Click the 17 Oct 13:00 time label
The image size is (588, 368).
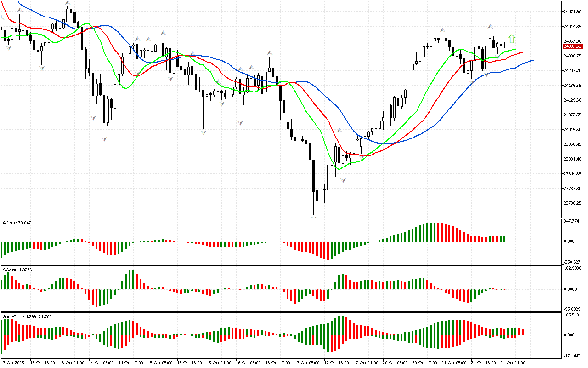[336, 363]
